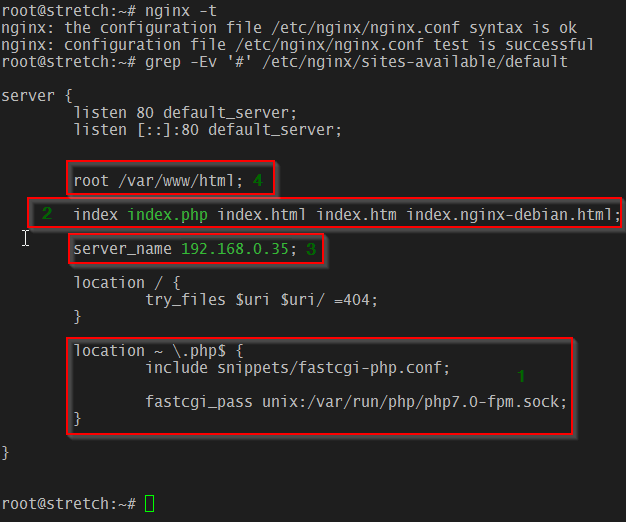The height and width of the screenshot is (522, 626).
Task: Click the include snippets/fastcgi-php.conf line
Action: click(x=297, y=368)
